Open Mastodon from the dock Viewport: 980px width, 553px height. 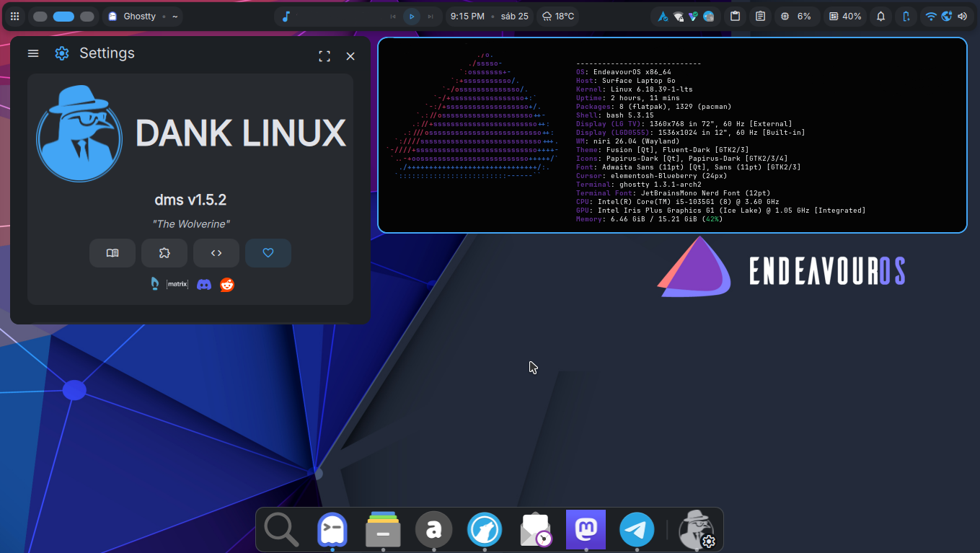click(x=586, y=530)
